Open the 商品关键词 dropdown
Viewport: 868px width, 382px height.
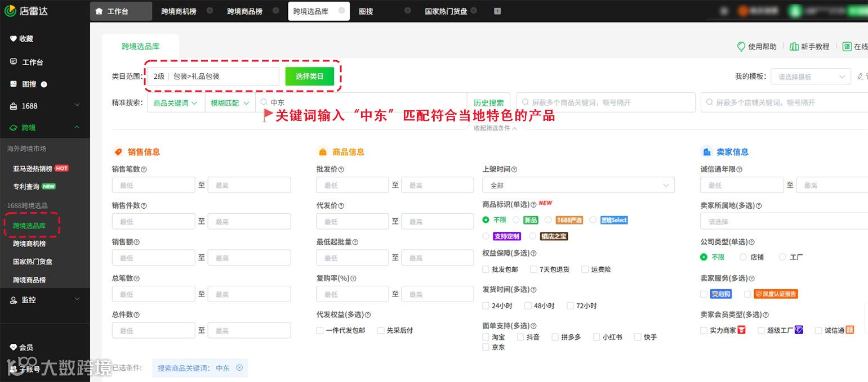[x=176, y=103]
